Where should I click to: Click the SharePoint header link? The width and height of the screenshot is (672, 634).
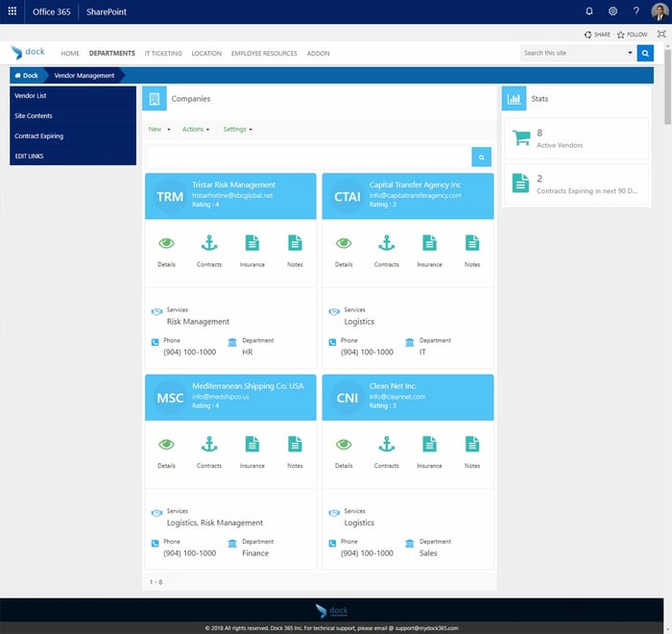coord(107,12)
